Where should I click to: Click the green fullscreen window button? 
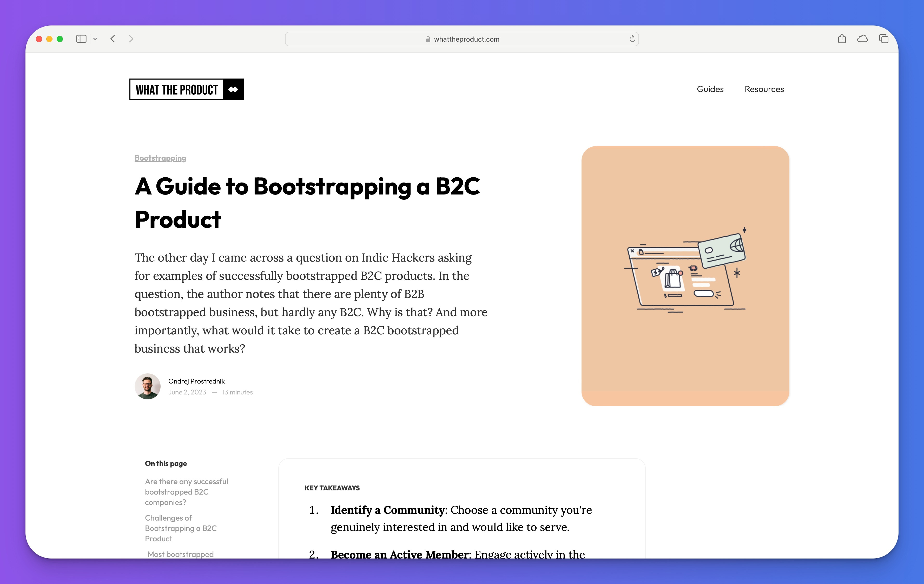pyautogui.click(x=60, y=39)
